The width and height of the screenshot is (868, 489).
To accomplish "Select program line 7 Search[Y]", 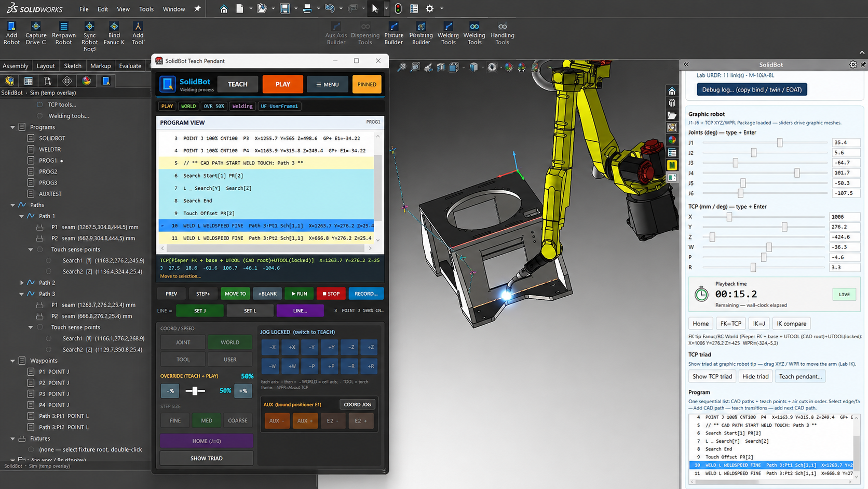I will click(x=266, y=188).
